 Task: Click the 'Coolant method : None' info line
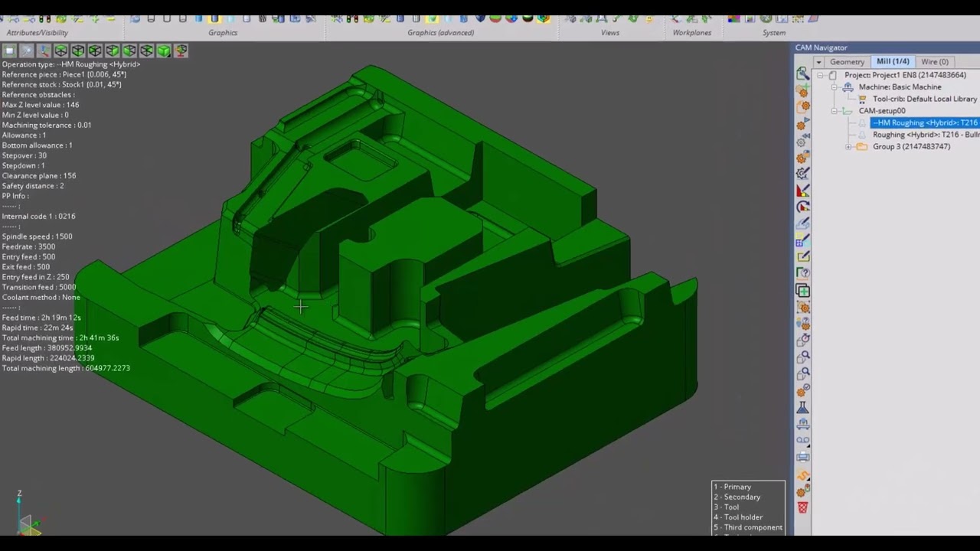click(x=41, y=297)
